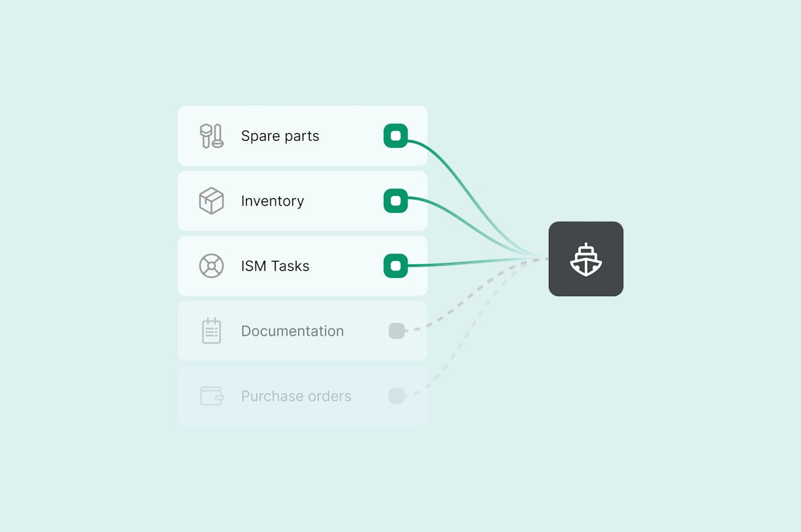This screenshot has width=801, height=532.
Task: Select the Purchase orders faded row
Action: pyautogui.click(x=302, y=396)
